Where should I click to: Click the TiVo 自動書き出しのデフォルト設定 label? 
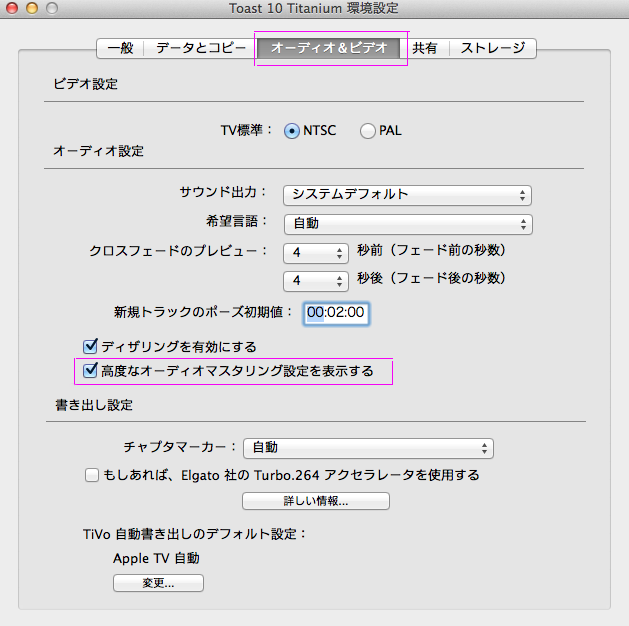coord(195,534)
